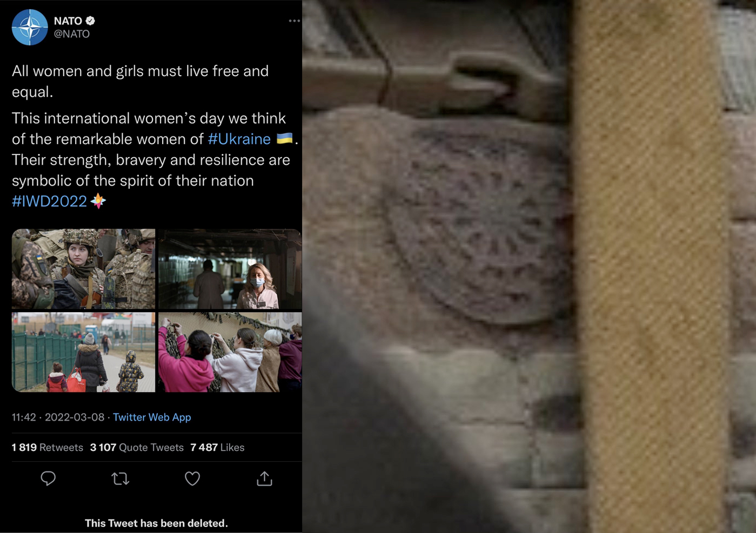Open the women weaving camouflage net photo
Viewport: 756px width, 533px height.
click(230, 352)
